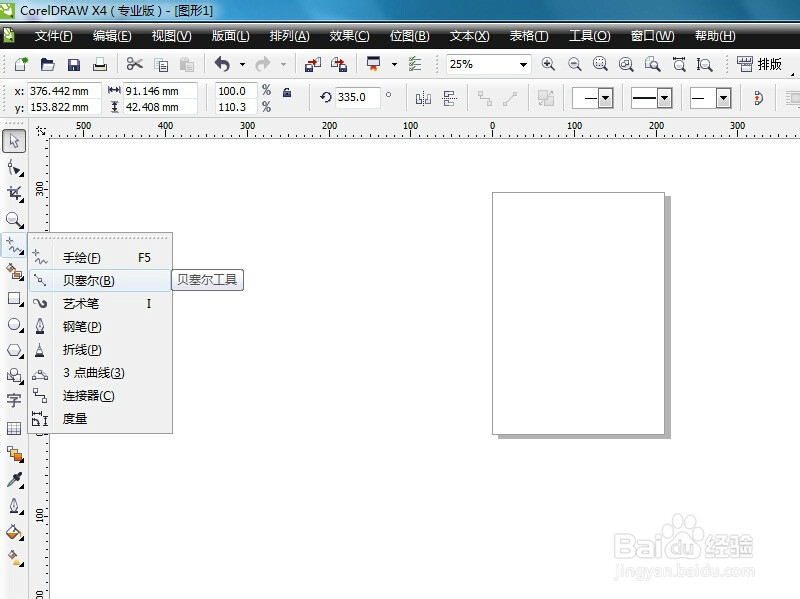Screen dimensions: 800x599
Task: Click the x position field
Action: (64, 91)
